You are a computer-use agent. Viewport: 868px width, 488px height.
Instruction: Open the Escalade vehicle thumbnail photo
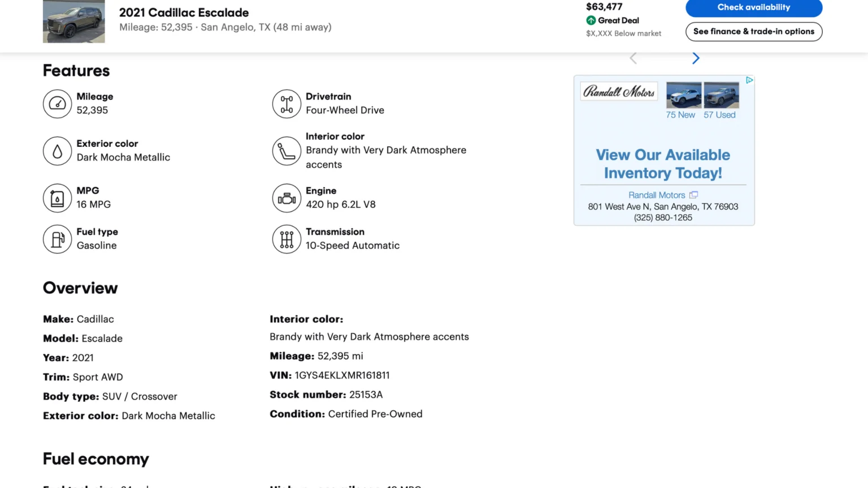[74, 21]
